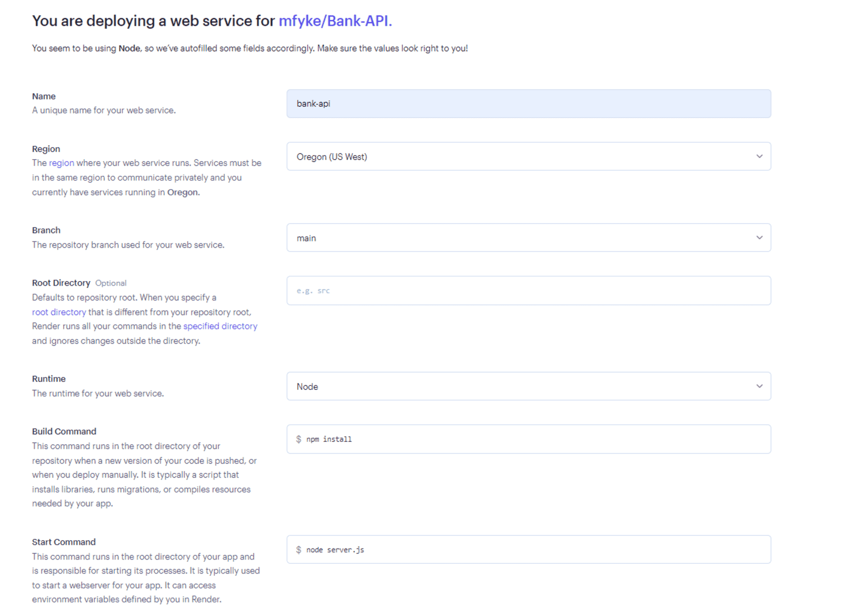Open the "specified directory" link
The width and height of the screenshot is (868, 615).
click(x=220, y=326)
